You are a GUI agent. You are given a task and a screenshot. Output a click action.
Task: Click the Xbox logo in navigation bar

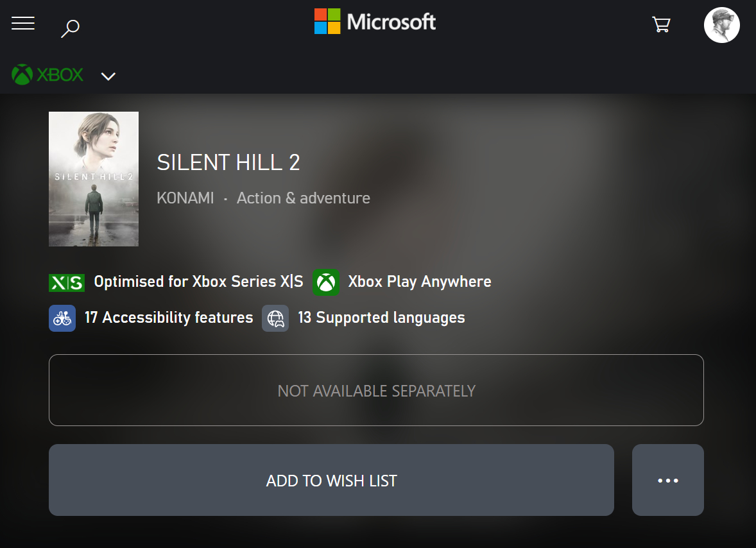coord(47,75)
